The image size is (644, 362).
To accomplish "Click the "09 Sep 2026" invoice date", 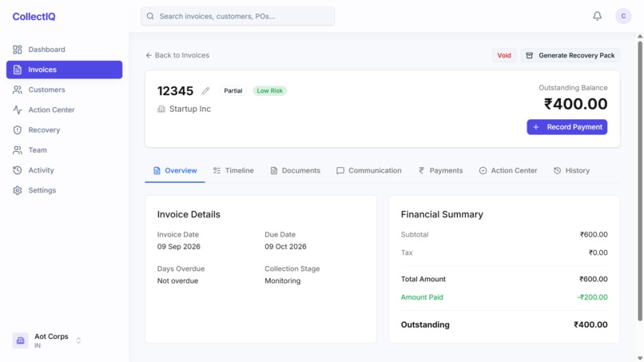I will point(179,247).
